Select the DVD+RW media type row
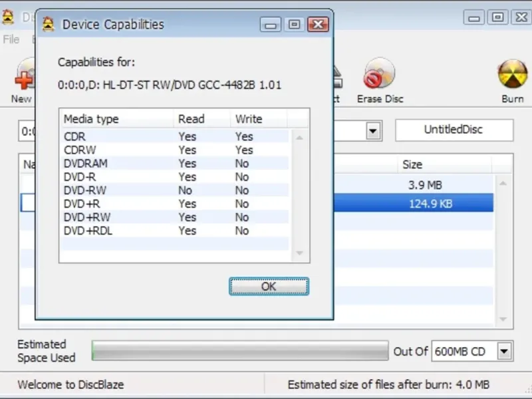This screenshot has height=399, width=532. click(176, 217)
